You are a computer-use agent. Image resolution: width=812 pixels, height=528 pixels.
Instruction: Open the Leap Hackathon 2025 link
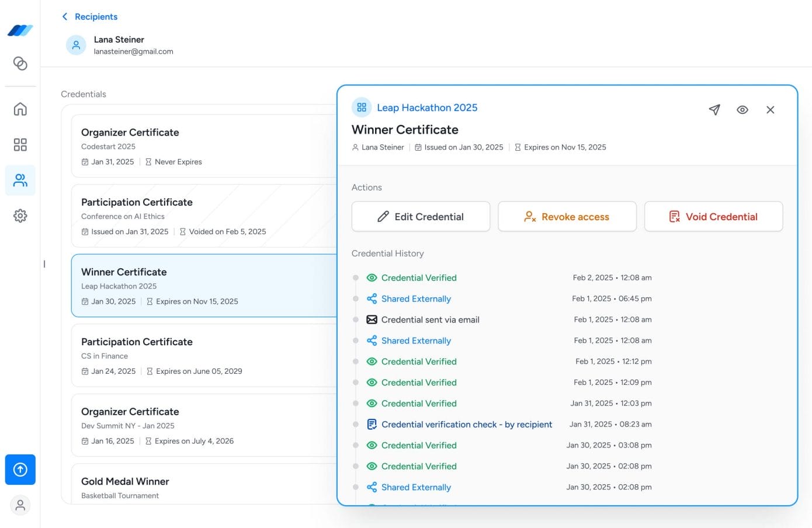tap(427, 108)
